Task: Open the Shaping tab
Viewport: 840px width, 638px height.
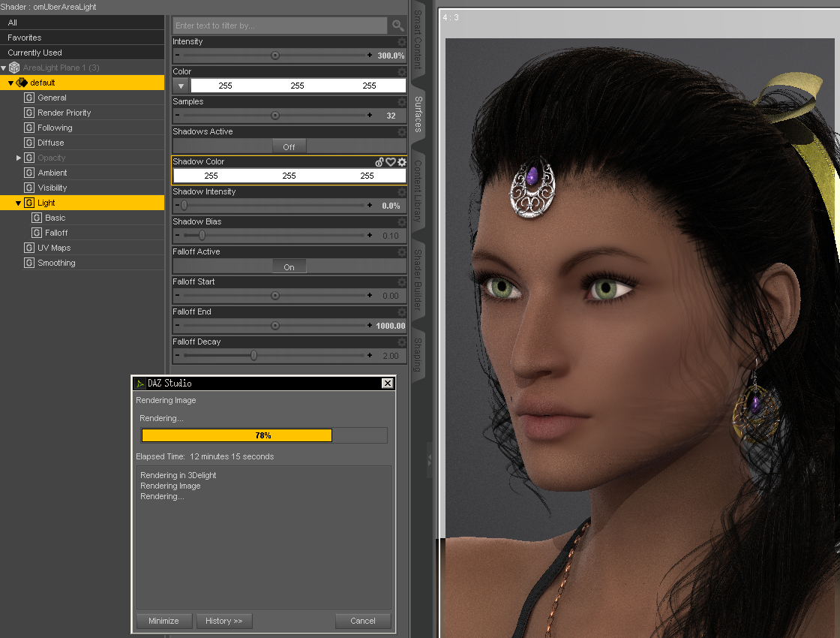Action: coord(418,355)
